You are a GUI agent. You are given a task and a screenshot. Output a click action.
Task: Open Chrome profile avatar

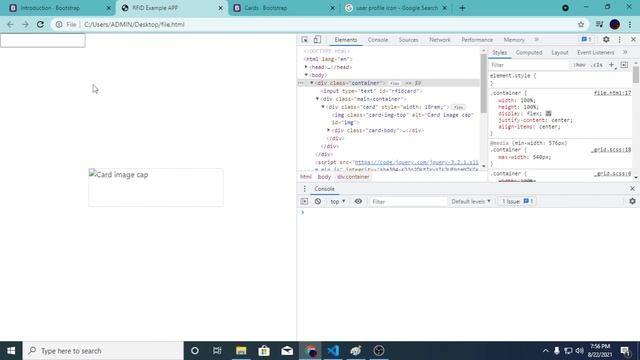tap(615, 24)
